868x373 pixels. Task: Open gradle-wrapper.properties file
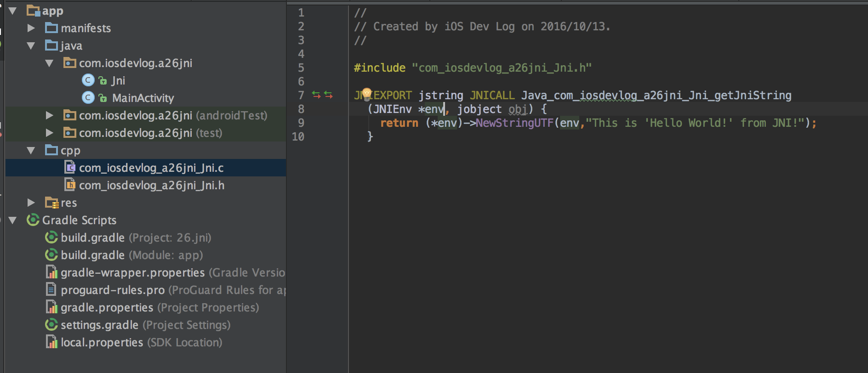[173, 272]
